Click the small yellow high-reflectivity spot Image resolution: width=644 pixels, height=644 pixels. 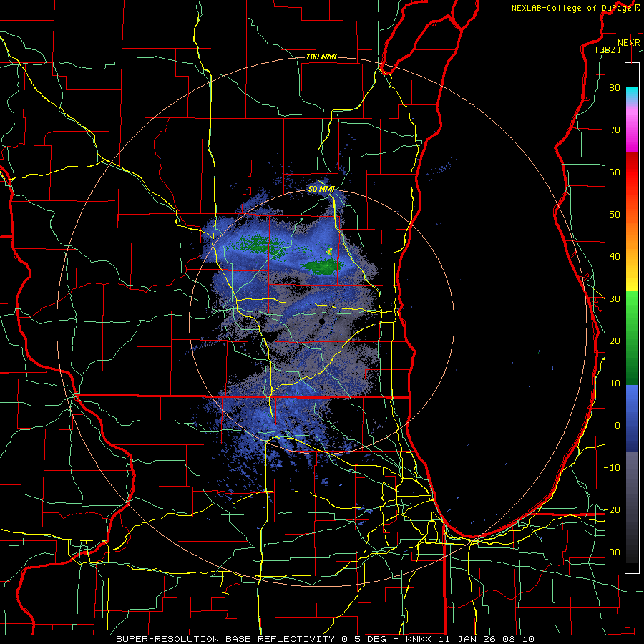click(329, 250)
